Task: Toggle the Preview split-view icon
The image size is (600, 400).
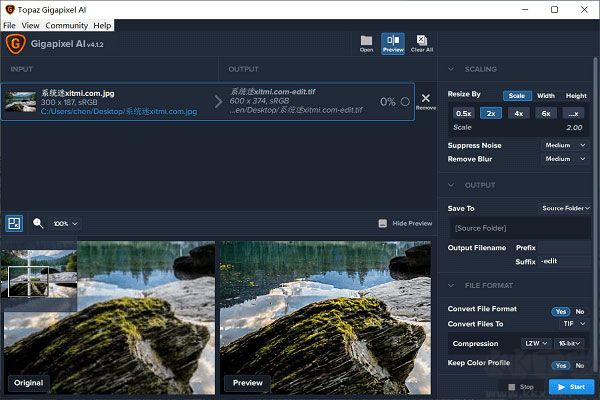Action: [393, 43]
